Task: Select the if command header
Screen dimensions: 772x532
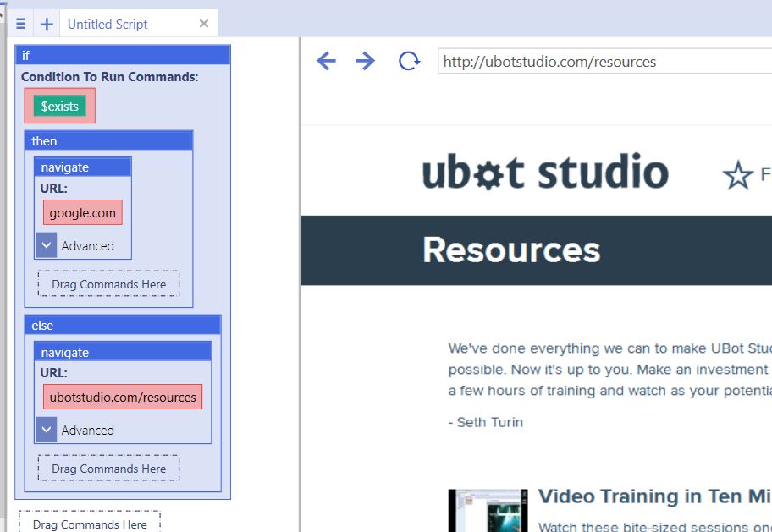Action: click(123, 55)
